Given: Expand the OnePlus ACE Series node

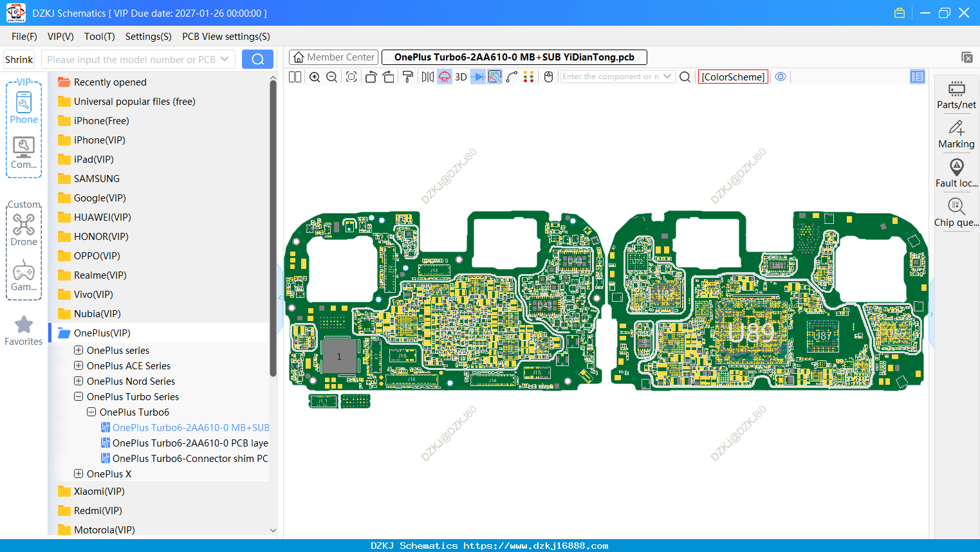Looking at the screenshot, I should [79, 365].
